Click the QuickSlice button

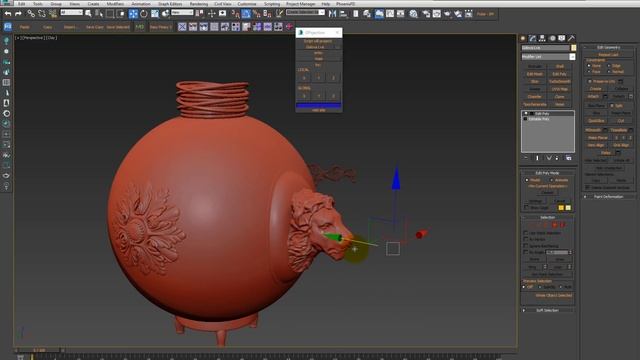[596, 121]
